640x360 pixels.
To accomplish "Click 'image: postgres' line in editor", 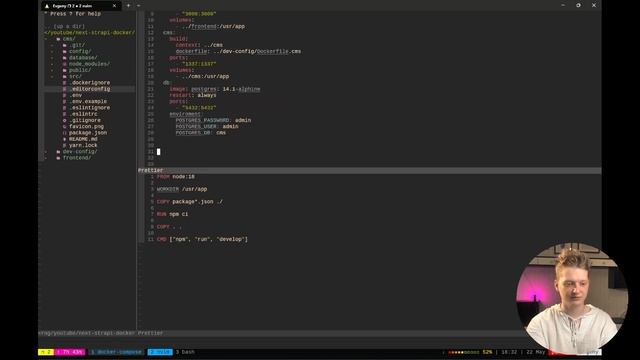I will (215, 89).
